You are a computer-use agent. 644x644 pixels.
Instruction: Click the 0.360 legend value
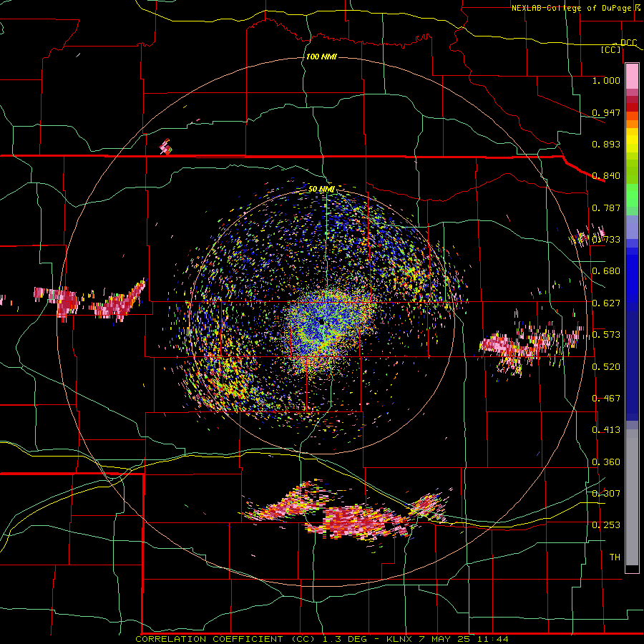tap(606, 462)
